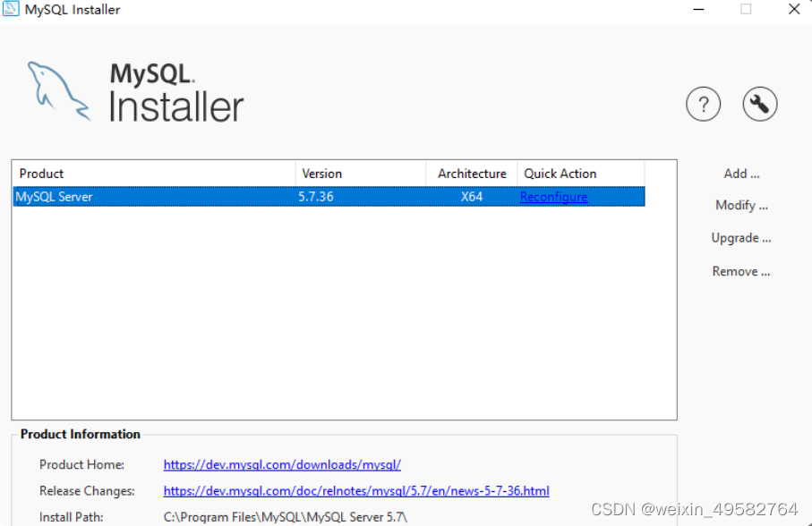Launch the Add product wizard
Viewport: 812px width, 526px height.
[x=741, y=174]
